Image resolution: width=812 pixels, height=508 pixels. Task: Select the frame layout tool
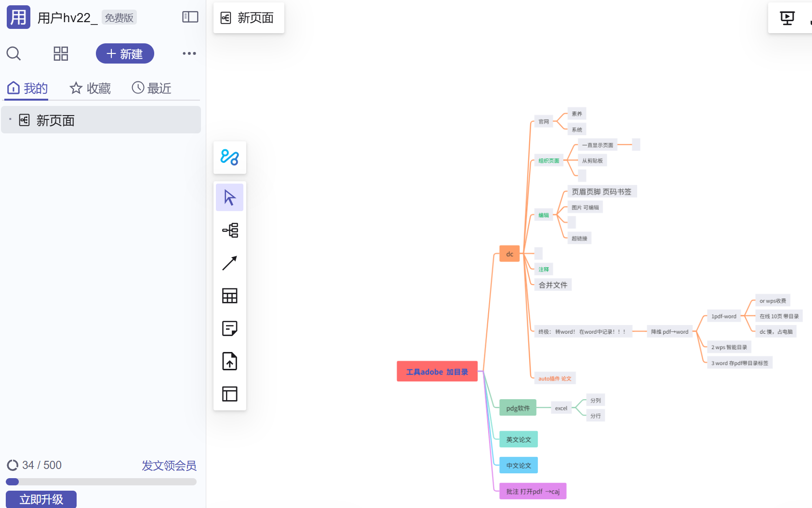tap(230, 394)
